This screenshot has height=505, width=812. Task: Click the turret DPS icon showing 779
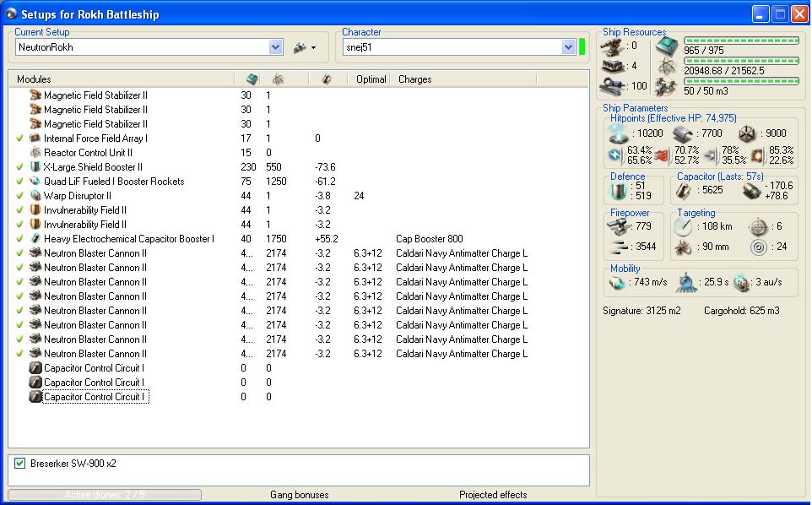click(617, 226)
